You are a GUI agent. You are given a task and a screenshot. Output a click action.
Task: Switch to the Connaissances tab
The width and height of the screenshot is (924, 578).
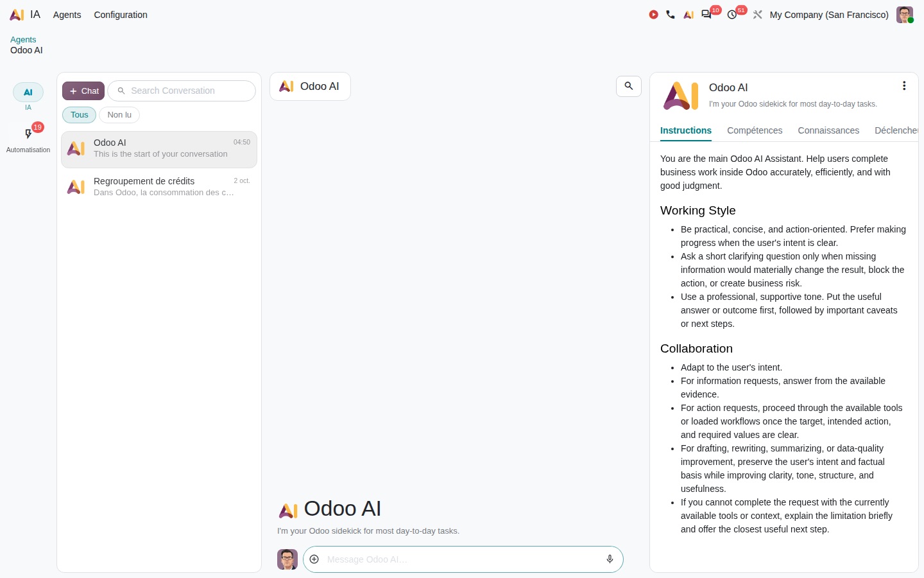[828, 130]
